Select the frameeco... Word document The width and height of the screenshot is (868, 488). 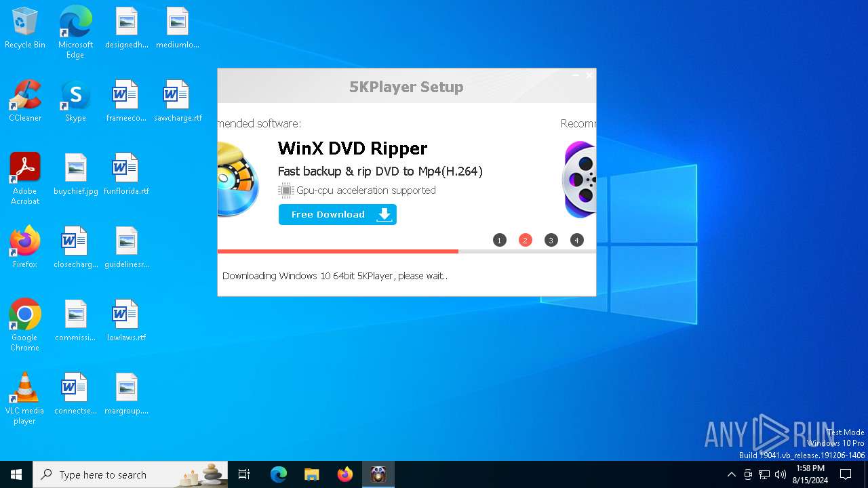[x=126, y=102]
